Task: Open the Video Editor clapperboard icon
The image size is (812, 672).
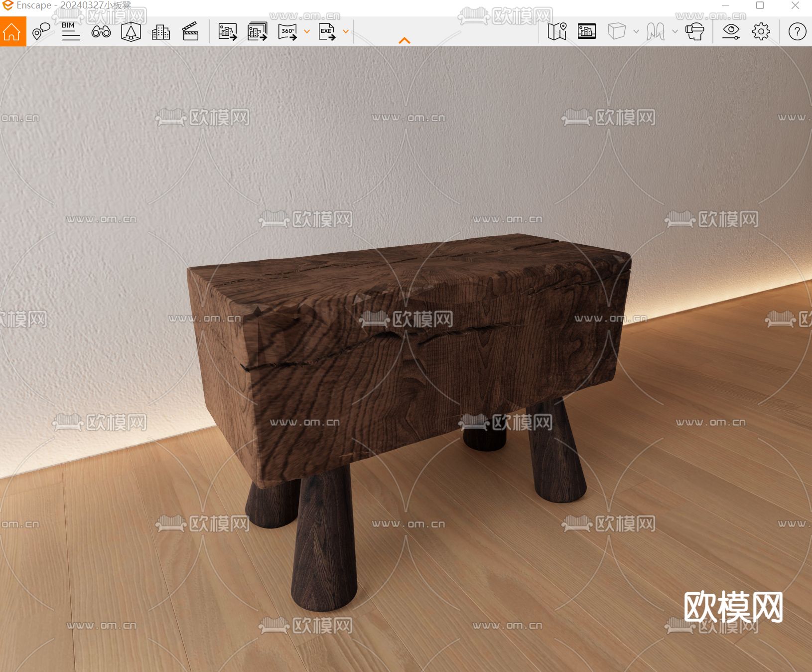Action: tap(190, 31)
